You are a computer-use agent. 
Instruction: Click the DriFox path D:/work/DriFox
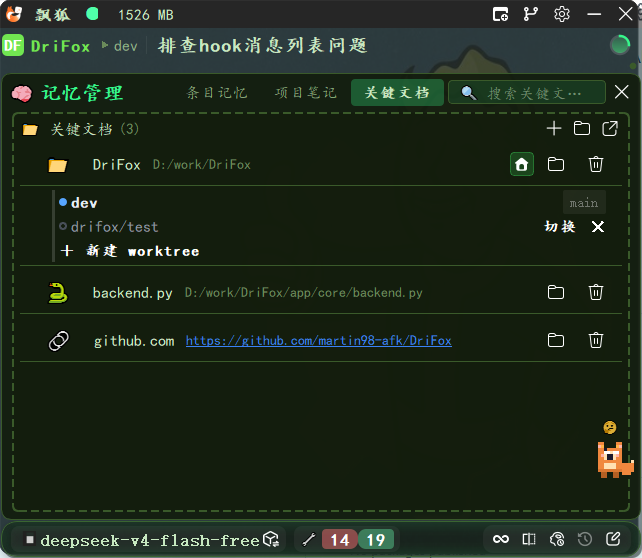coord(201,165)
